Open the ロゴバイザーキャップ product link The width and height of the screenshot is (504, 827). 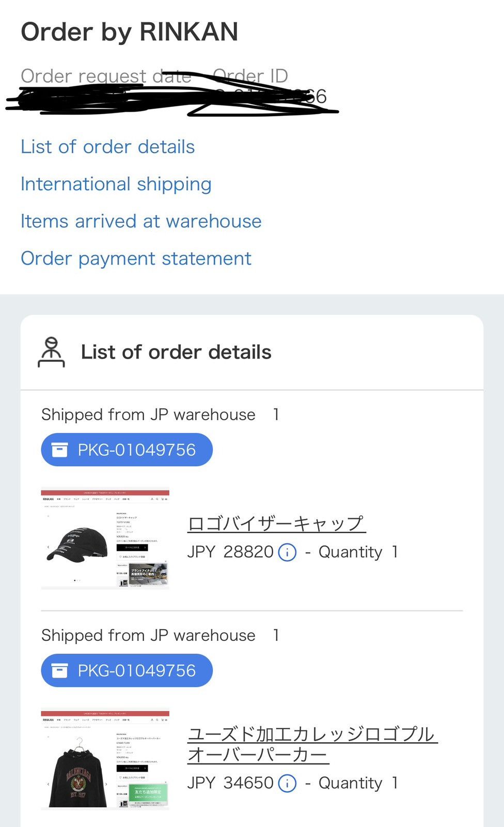point(277,524)
